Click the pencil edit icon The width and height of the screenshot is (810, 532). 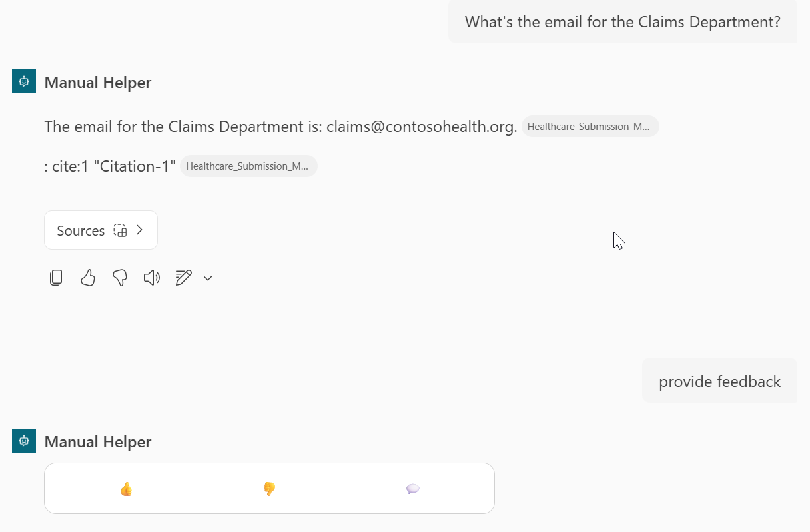click(x=183, y=278)
